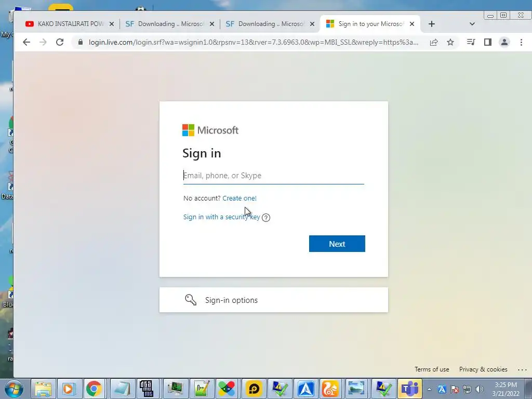Viewport: 532px width, 399px height.
Task: Click the address bar URL
Action: 254,42
